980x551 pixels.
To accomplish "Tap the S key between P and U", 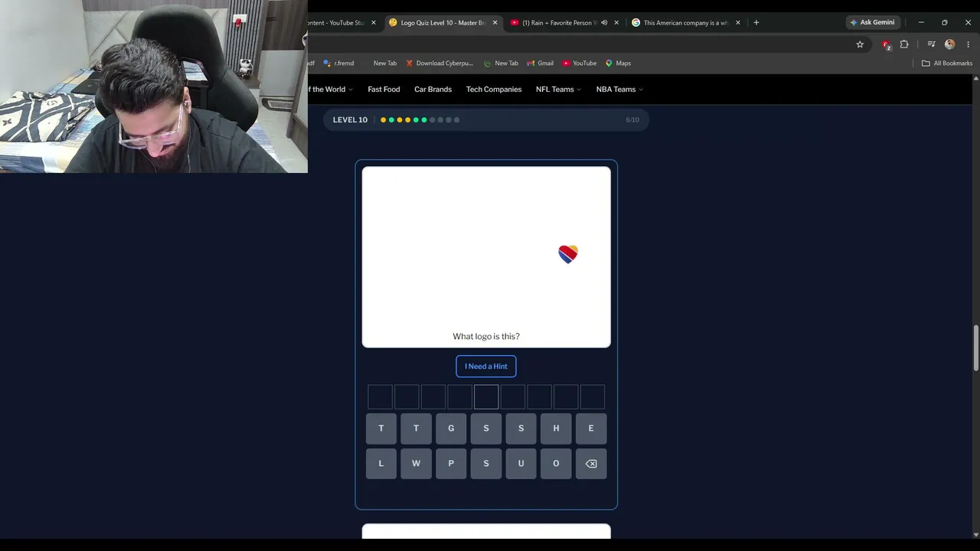I will 486,464.
